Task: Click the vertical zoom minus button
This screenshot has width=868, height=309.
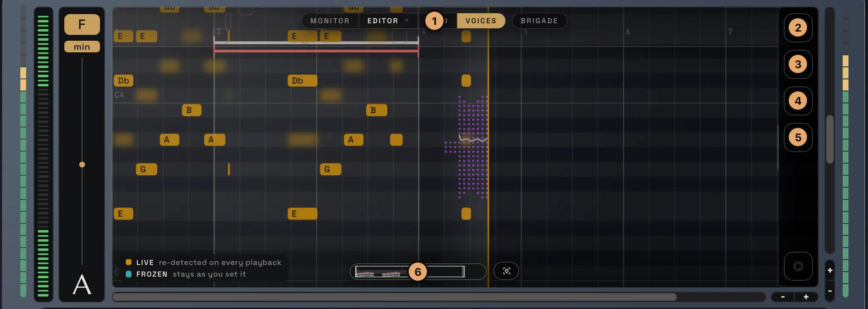Action: [x=830, y=291]
